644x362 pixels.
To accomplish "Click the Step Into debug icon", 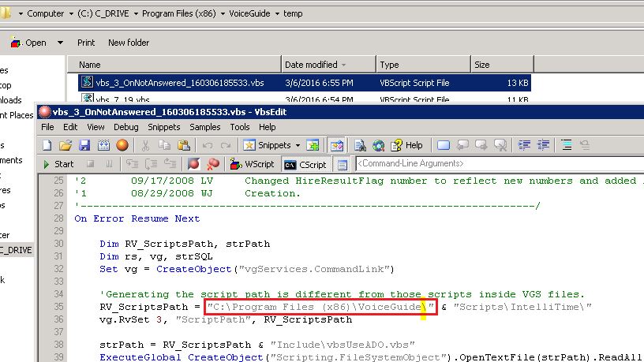I will [132, 164].
